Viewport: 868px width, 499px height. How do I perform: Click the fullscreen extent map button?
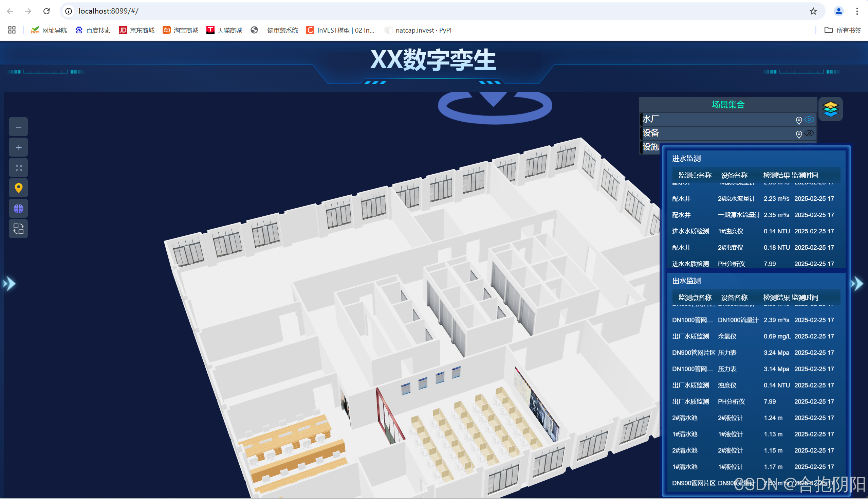18,168
